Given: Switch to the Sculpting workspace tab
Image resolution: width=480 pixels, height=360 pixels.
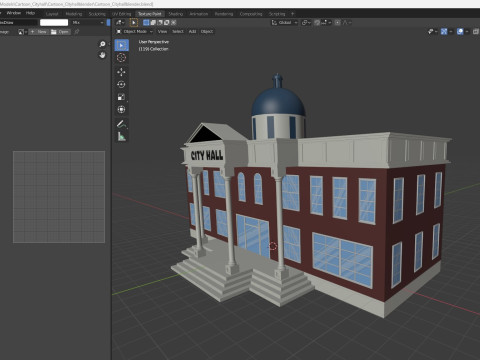Looking at the screenshot, I should 97,14.
